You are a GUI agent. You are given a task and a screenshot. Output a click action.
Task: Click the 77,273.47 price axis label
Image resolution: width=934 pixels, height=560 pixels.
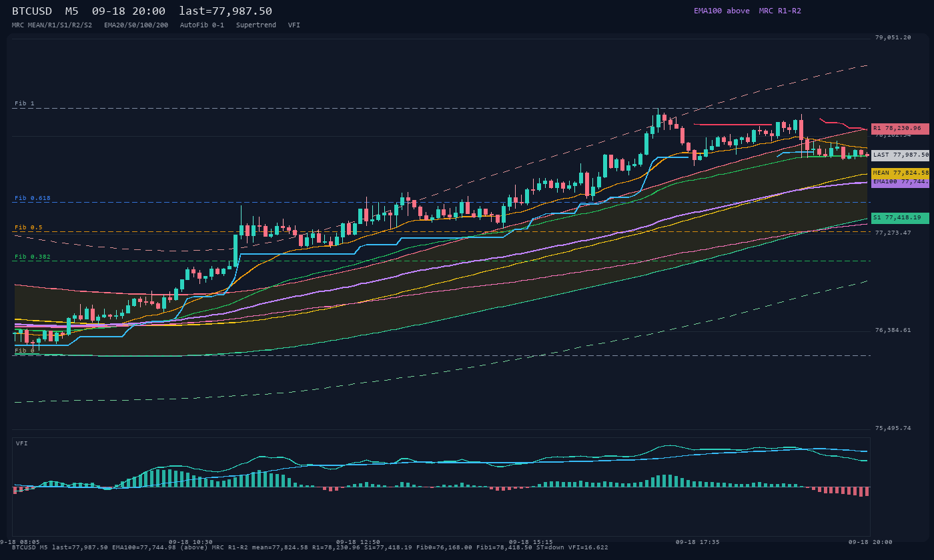tap(893, 233)
